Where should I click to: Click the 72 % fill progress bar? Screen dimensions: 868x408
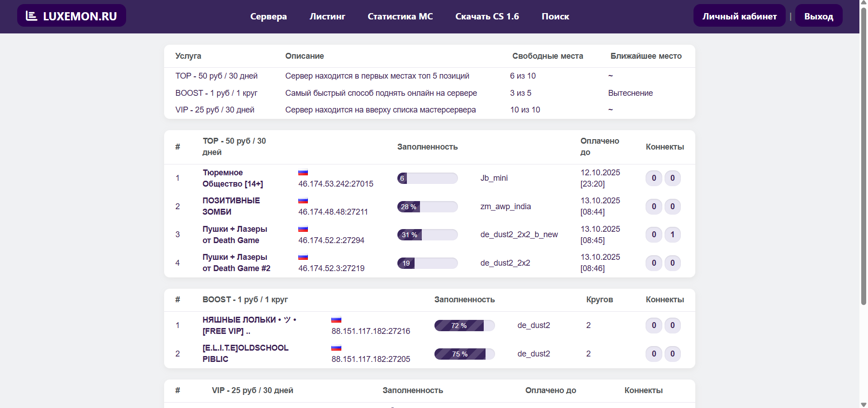(x=464, y=325)
